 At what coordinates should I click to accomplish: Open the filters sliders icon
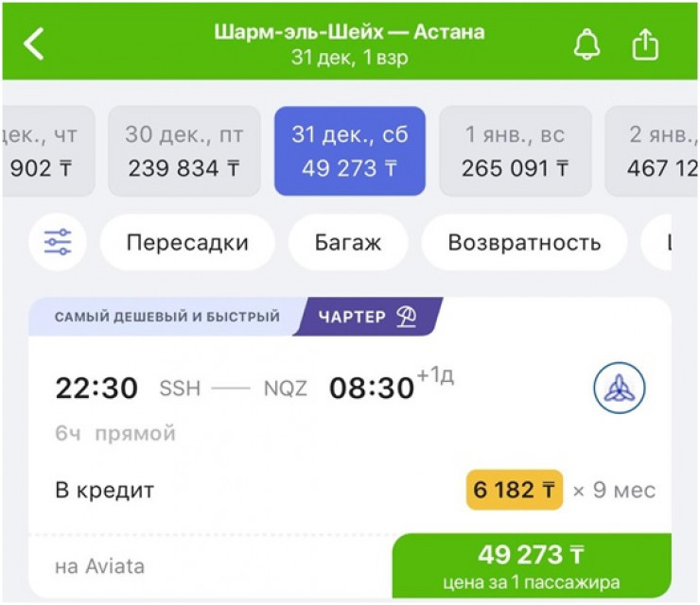(x=58, y=242)
